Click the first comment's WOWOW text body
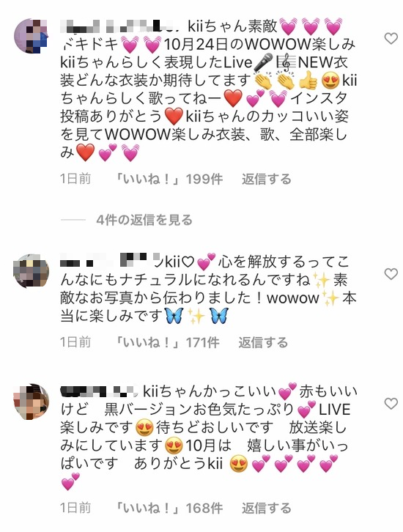The height and width of the screenshot is (532, 403). point(208,89)
